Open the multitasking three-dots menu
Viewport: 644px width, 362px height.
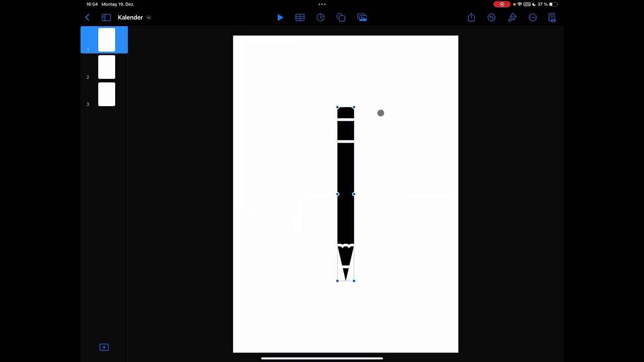(322, 4)
